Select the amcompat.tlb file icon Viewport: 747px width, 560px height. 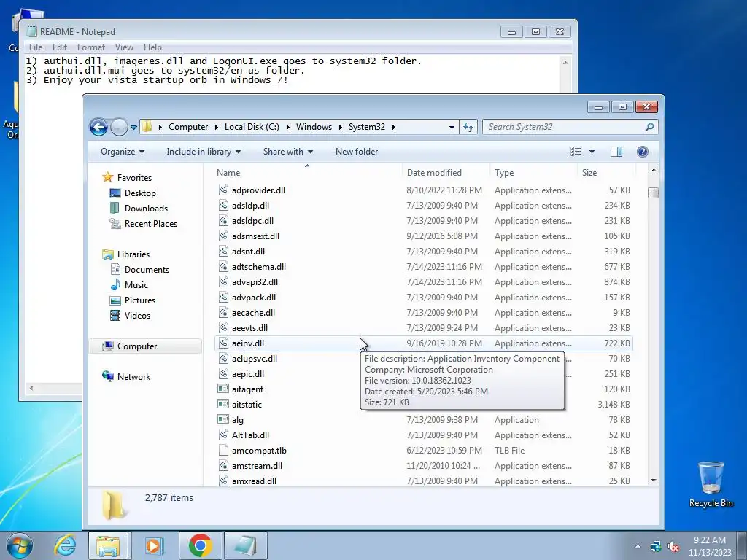(x=223, y=451)
